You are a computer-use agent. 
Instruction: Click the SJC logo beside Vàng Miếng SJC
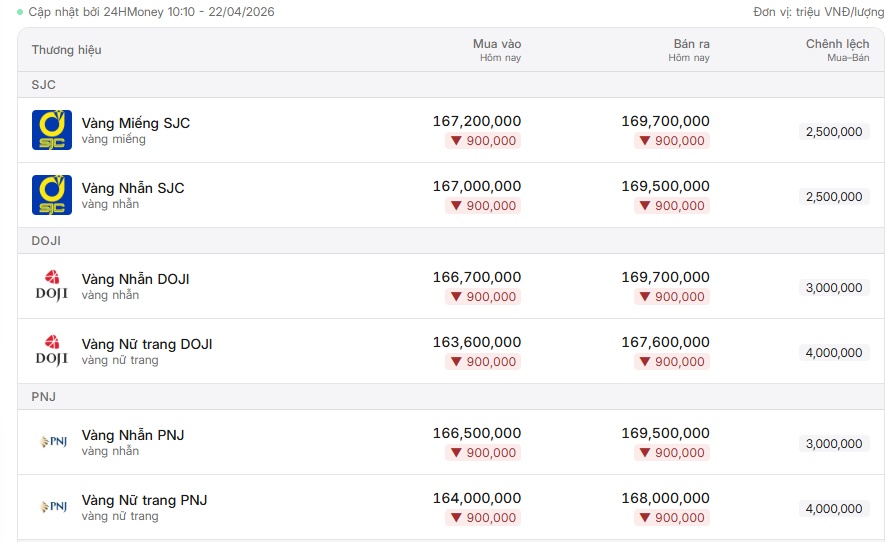tap(51, 130)
